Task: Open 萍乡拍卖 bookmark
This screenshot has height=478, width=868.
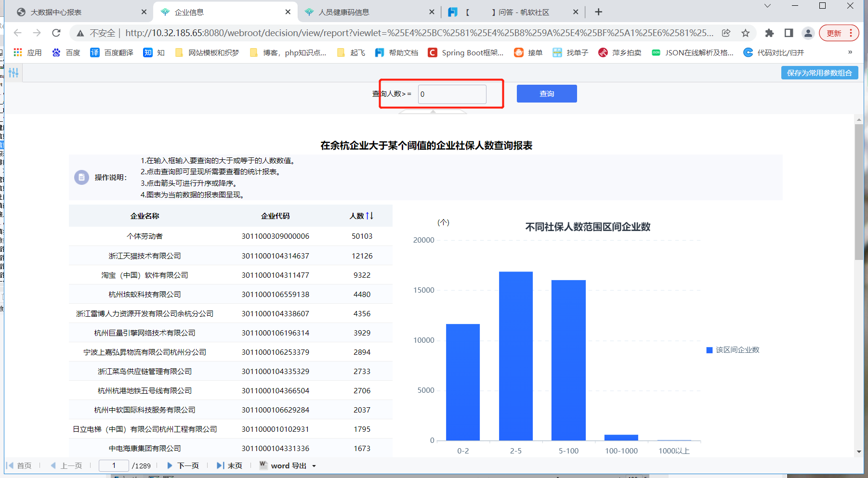Action: (619, 52)
